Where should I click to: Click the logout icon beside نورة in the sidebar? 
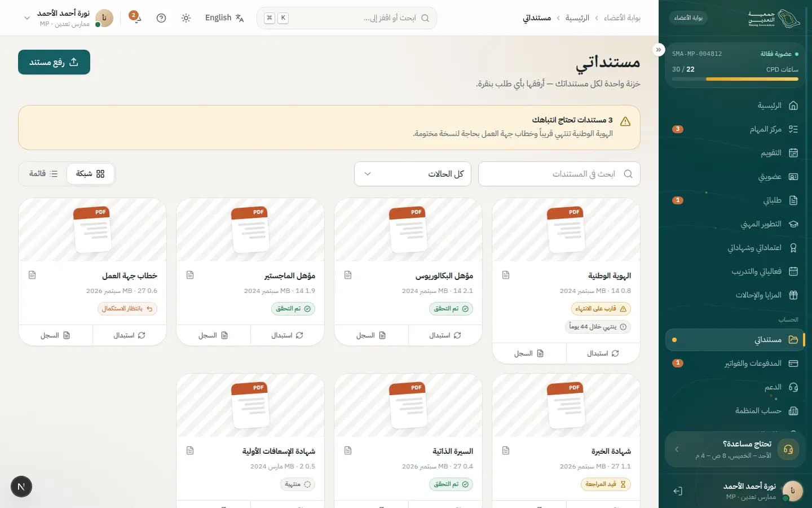coord(678,491)
